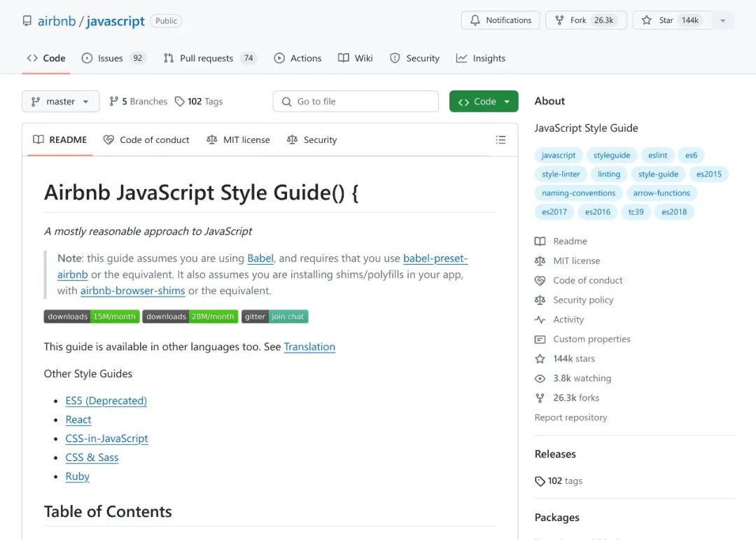Open the babel-preset-airbnb link
Viewport: 756px width, 540px height.
[435, 258]
